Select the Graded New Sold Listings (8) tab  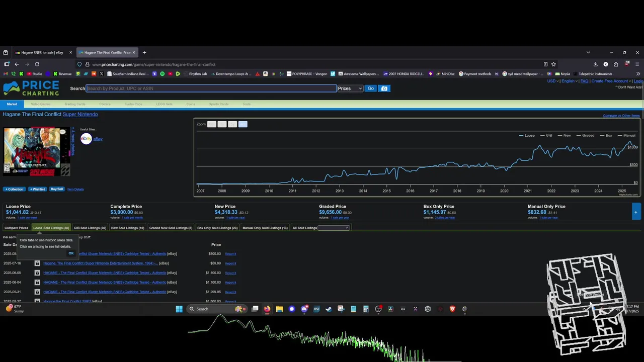tap(171, 228)
